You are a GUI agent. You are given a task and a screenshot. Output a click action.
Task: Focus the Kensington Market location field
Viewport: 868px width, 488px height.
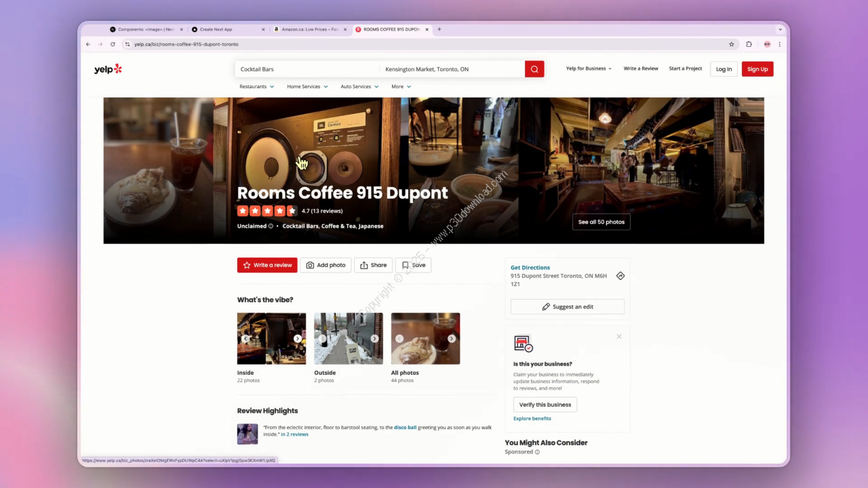(452, 69)
